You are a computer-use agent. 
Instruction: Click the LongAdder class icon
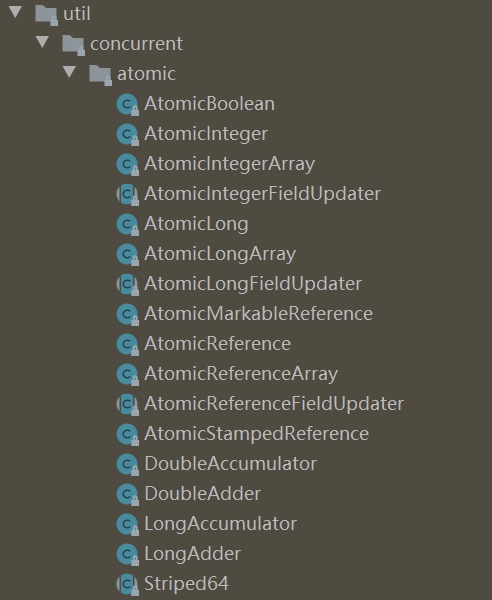coord(127,554)
